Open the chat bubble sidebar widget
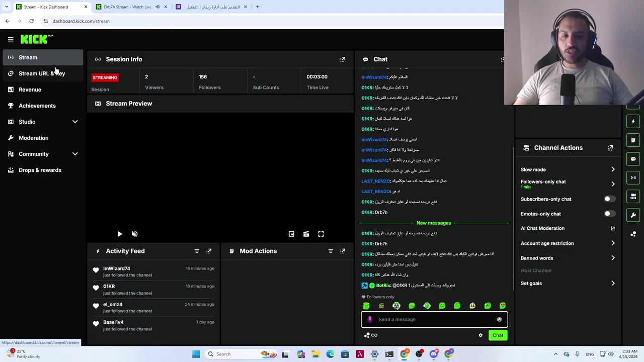This screenshot has width=644, height=362. click(633, 159)
